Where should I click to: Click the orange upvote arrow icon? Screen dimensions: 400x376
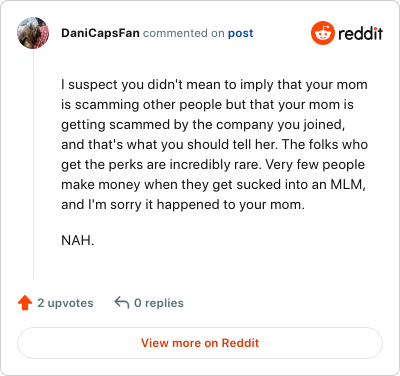point(25,303)
